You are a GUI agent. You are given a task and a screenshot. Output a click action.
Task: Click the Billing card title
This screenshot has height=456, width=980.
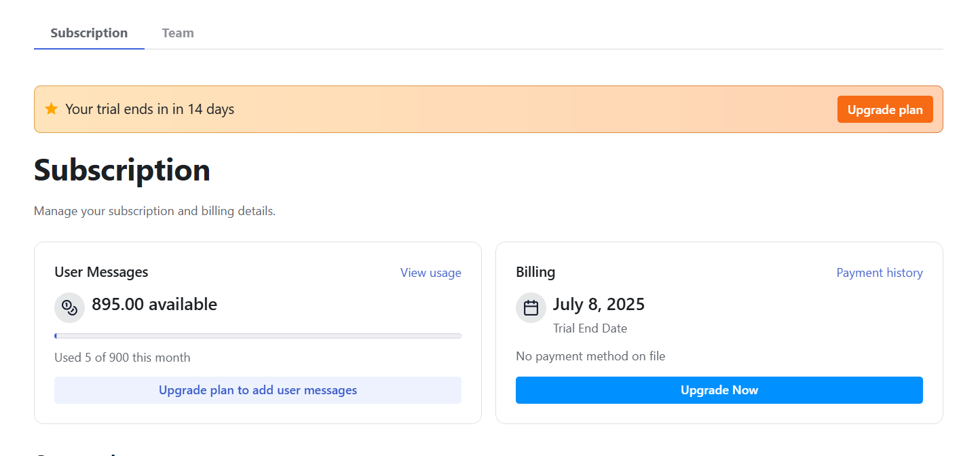tap(535, 272)
